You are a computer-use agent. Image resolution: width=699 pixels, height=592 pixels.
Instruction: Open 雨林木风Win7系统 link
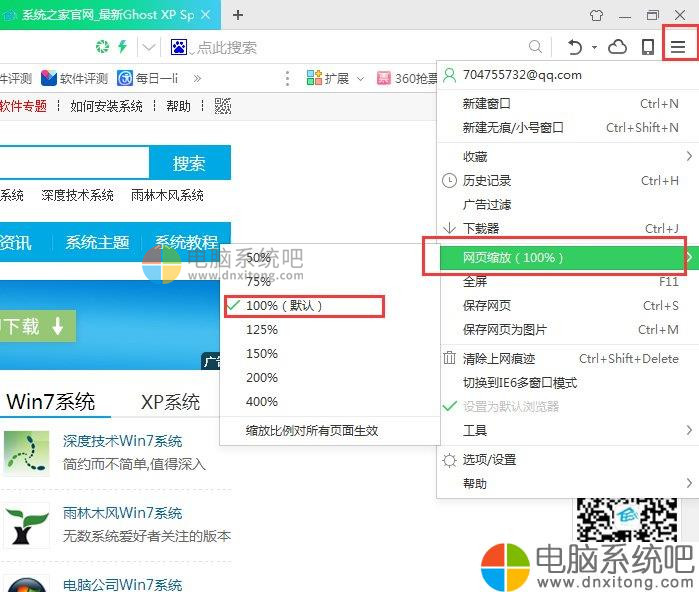point(122,513)
